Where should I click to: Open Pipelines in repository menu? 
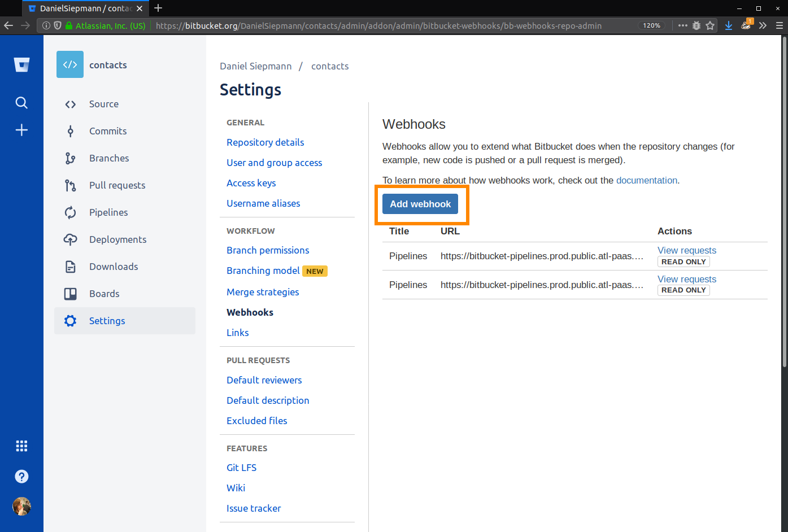coord(108,212)
